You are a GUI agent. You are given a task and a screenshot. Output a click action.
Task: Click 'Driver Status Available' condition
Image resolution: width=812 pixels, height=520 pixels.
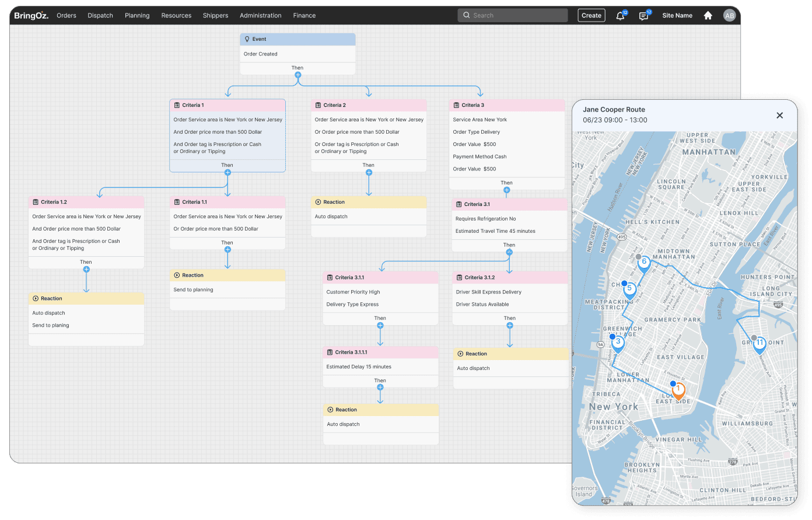(482, 305)
